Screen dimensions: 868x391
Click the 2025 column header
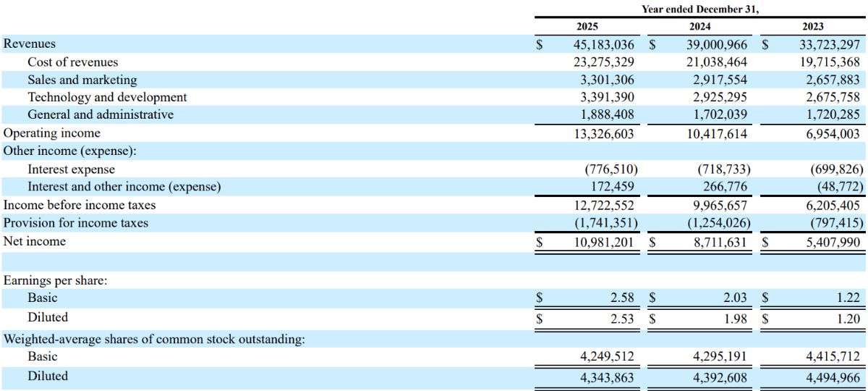tap(587, 27)
